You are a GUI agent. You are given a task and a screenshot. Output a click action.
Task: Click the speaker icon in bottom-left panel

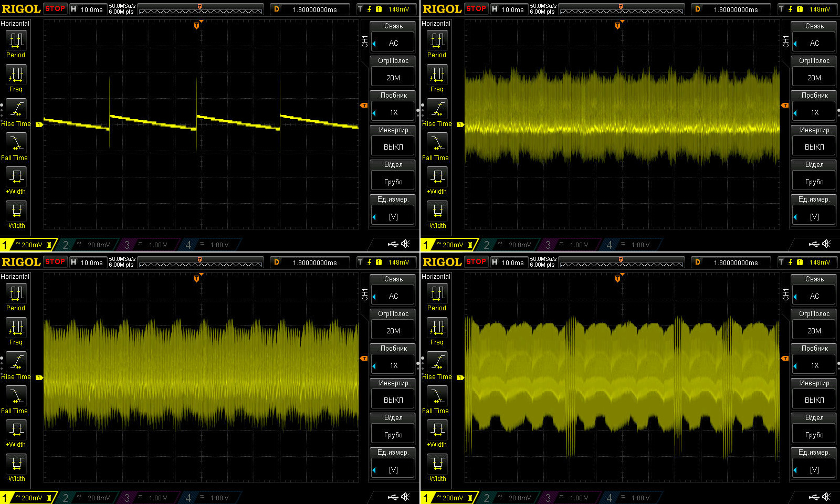click(406, 497)
